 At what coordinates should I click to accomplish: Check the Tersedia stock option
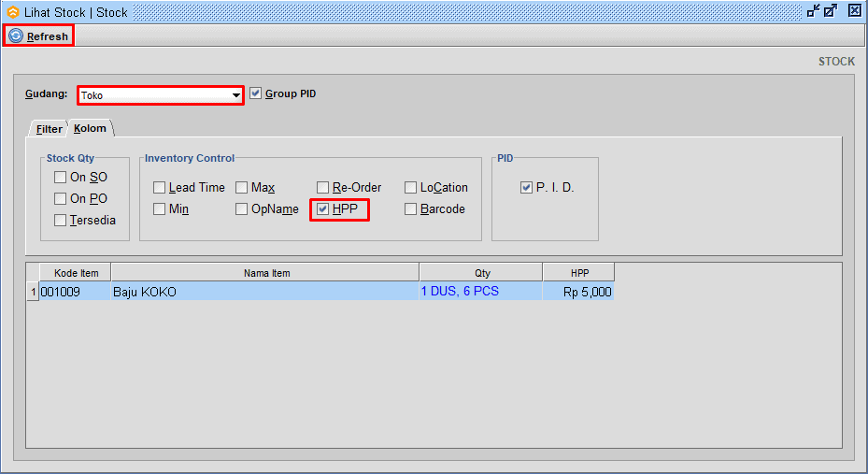click(61, 221)
